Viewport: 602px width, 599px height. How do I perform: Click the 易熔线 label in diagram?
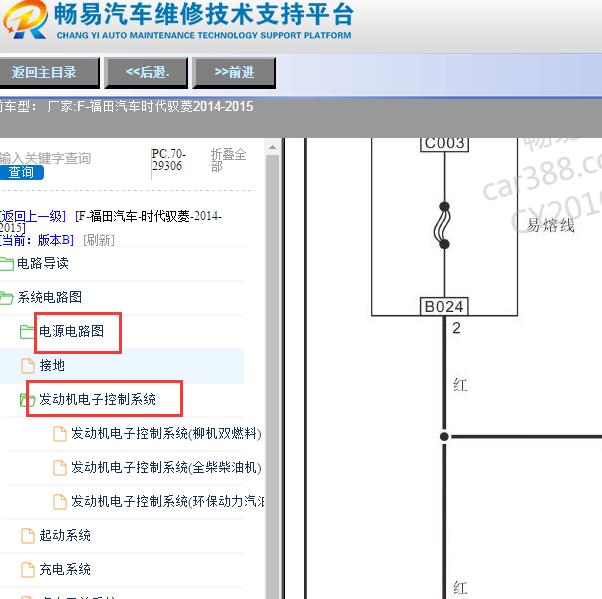click(551, 225)
